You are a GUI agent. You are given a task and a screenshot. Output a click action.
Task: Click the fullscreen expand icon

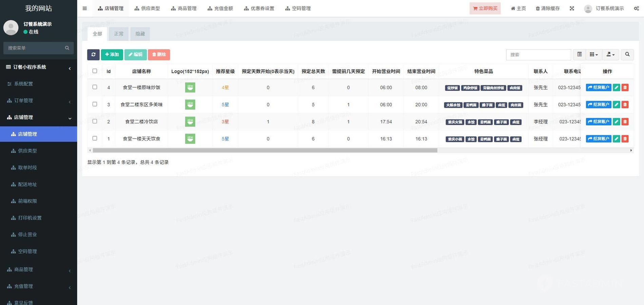pyautogui.click(x=572, y=8)
